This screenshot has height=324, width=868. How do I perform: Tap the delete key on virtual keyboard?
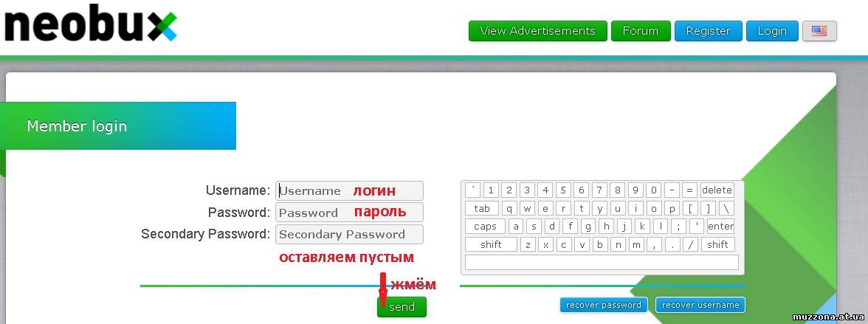click(717, 190)
